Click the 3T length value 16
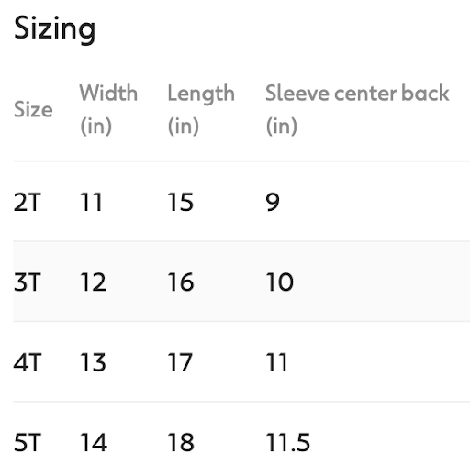Screen dimensions: 470x476 click(x=181, y=282)
